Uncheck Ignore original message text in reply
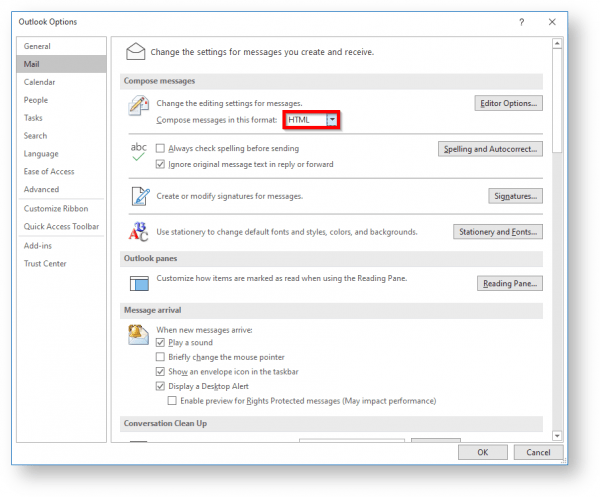This screenshot has height=497, width=600. click(x=160, y=164)
